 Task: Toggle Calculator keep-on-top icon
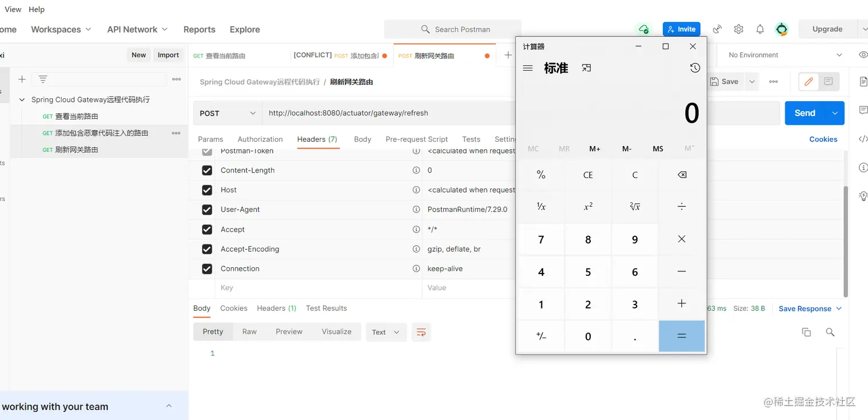pos(586,68)
